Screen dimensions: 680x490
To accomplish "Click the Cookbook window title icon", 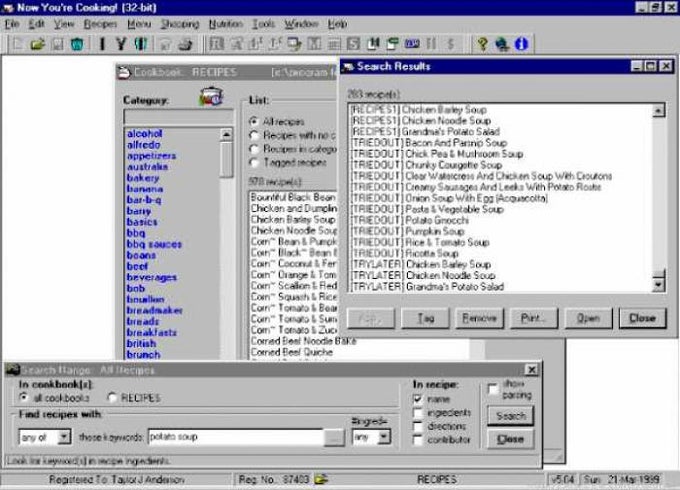I will point(124,72).
